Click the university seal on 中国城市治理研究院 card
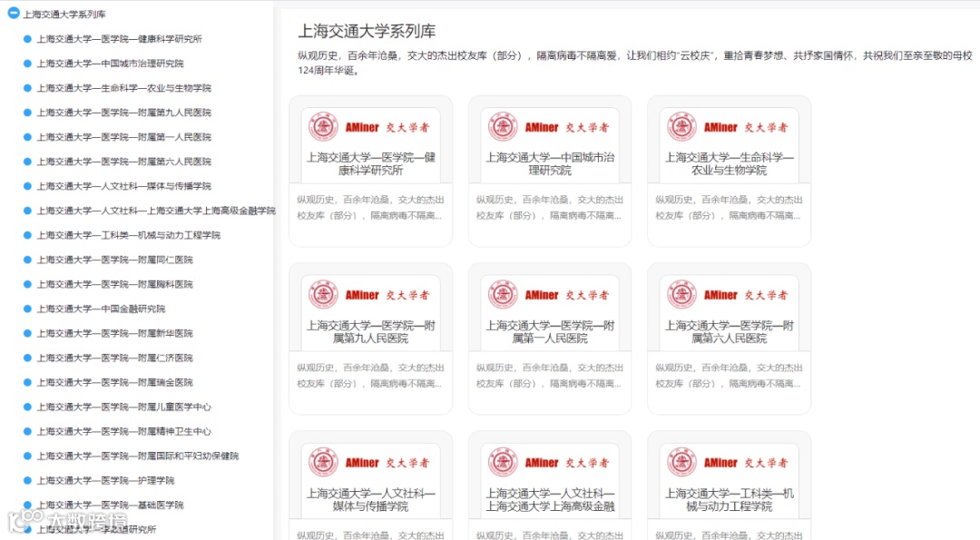The height and width of the screenshot is (540, 980). click(x=503, y=127)
